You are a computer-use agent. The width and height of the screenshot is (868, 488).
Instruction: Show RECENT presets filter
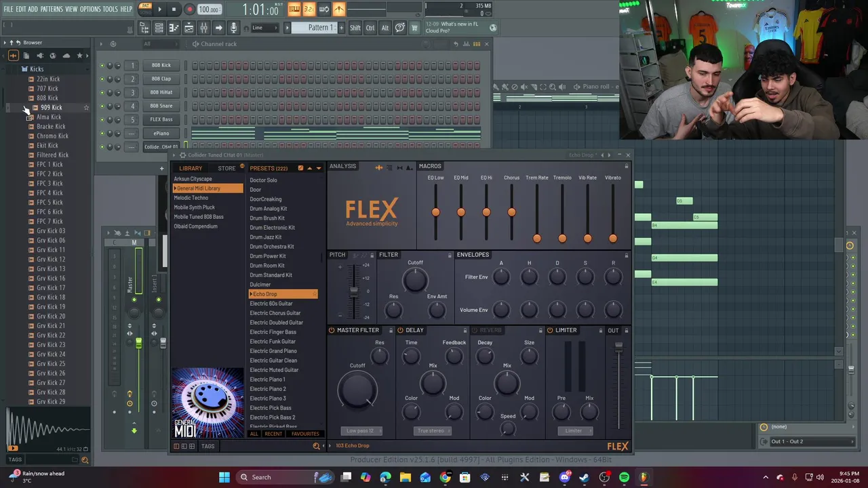coord(273,434)
